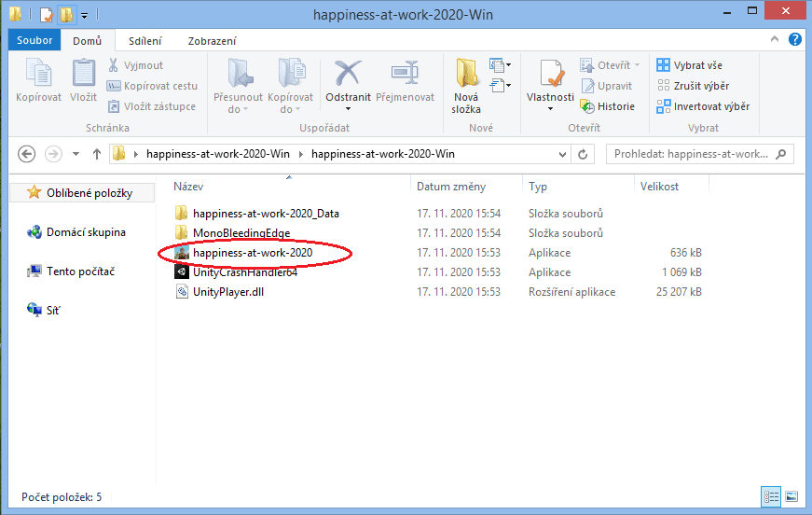Select happiness-at-work-2020_Data folder
812x515 pixels.
266,214
